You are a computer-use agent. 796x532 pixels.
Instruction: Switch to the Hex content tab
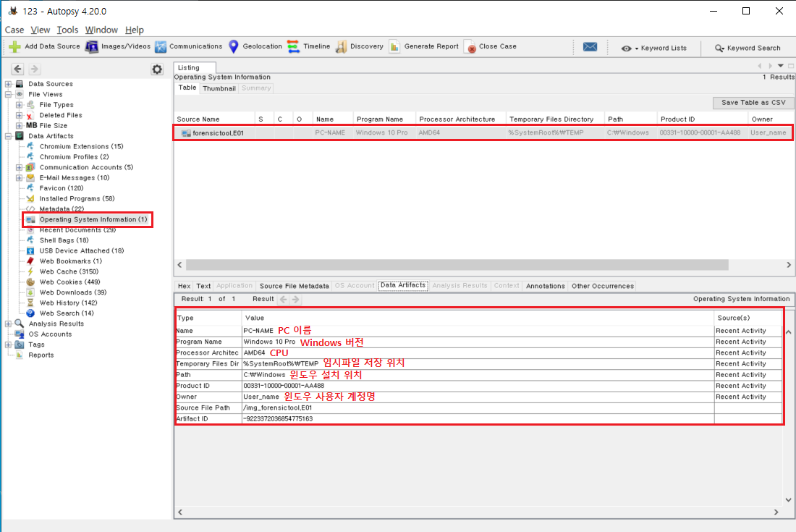point(185,286)
